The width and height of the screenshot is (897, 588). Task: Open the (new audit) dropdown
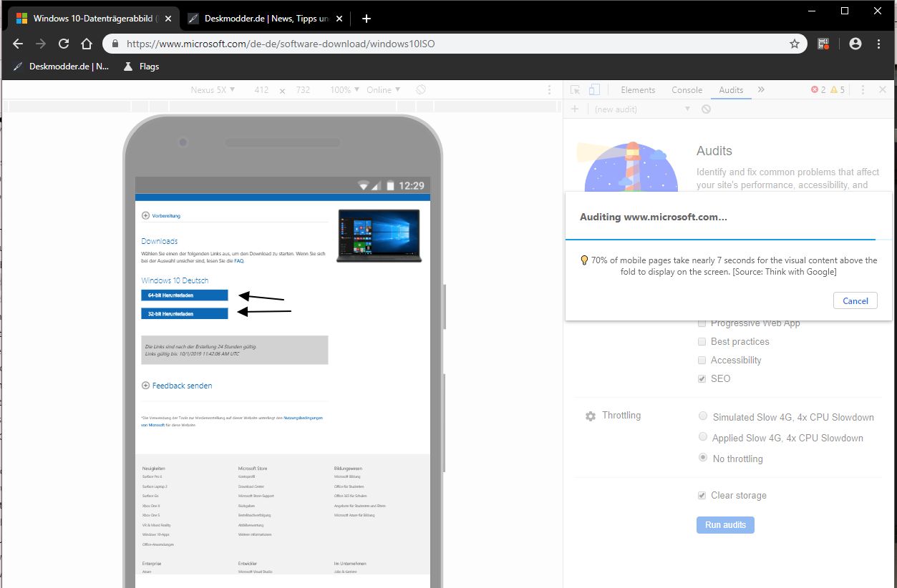642,109
